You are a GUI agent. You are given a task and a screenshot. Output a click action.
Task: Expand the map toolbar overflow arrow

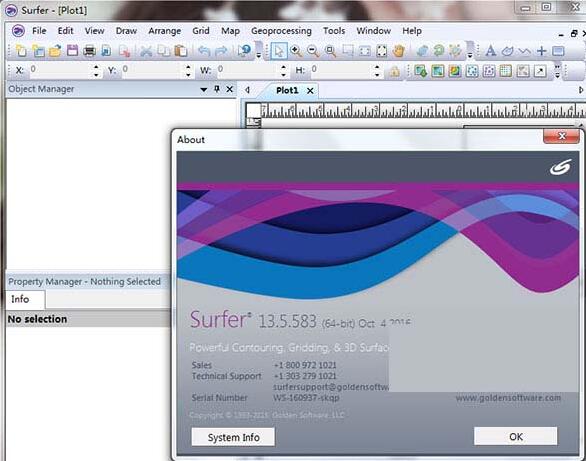click(557, 71)
